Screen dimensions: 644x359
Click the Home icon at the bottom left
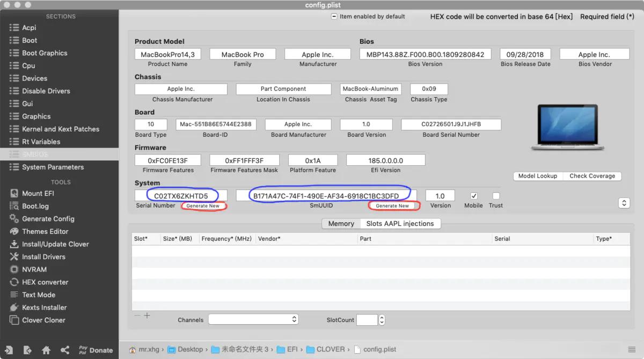46,349
